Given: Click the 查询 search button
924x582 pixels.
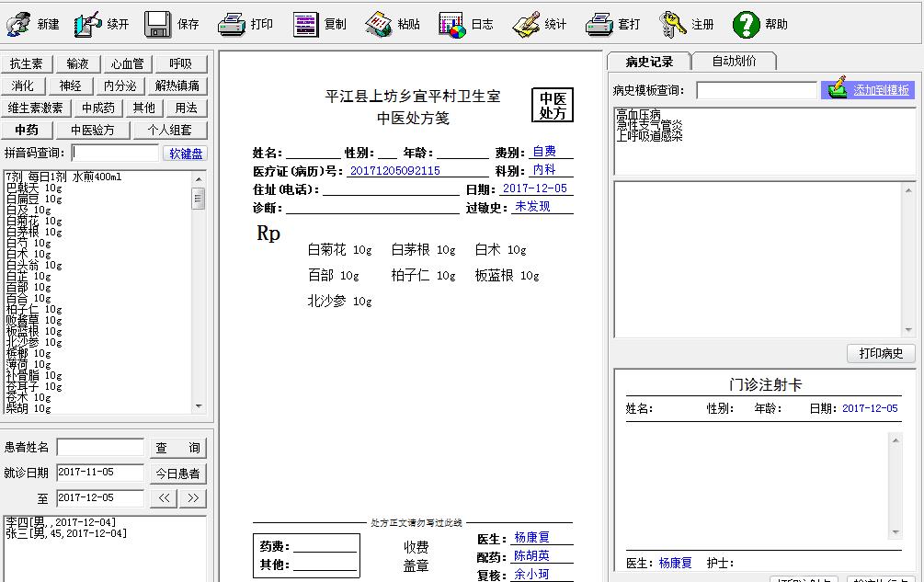Looking at the screenshot, I should point(178,448).
